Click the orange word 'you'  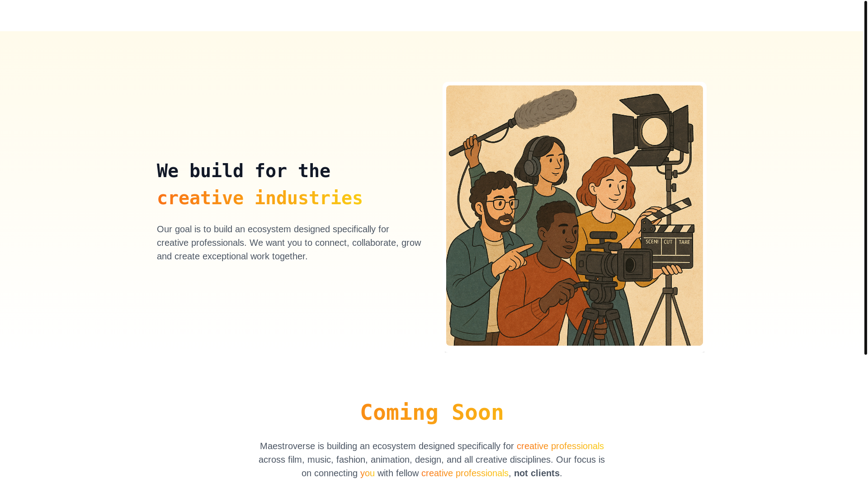(367, 473)
